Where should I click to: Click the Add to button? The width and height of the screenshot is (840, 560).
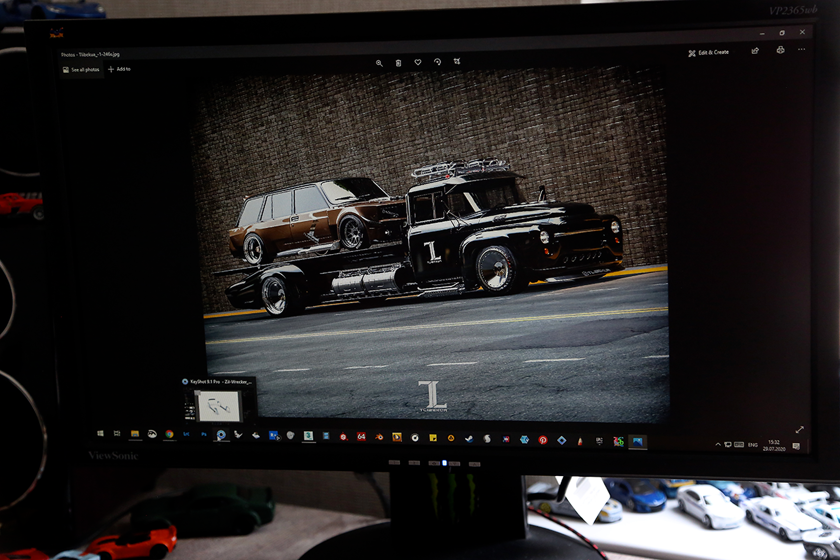coord(119,69)
